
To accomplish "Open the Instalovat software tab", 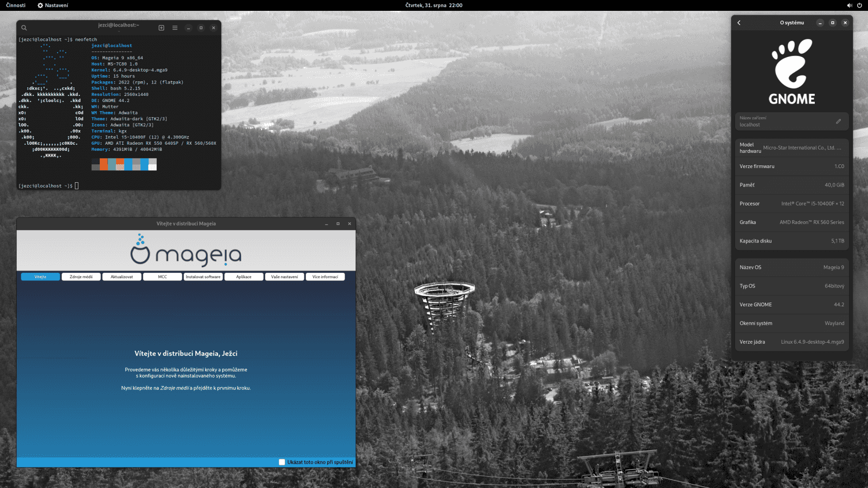I will 203,277.
